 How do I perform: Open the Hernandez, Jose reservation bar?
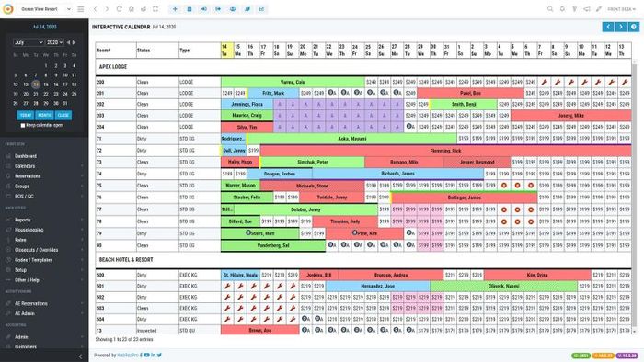click(377, 286)
